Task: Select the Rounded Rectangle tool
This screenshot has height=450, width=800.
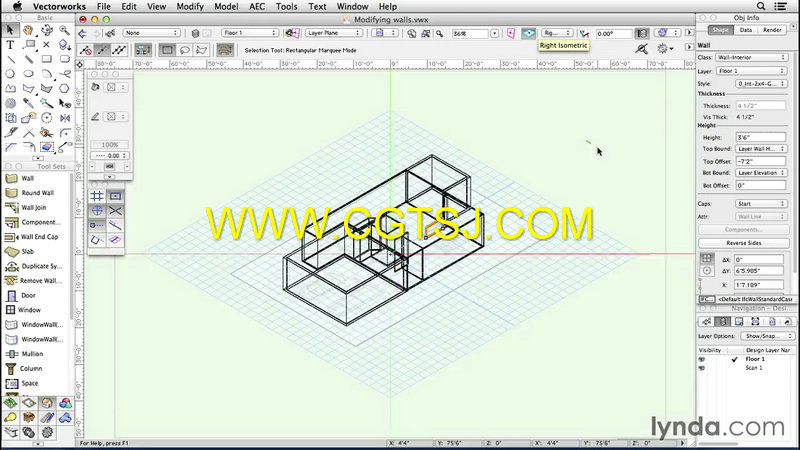Action: [x=64, y=59]
